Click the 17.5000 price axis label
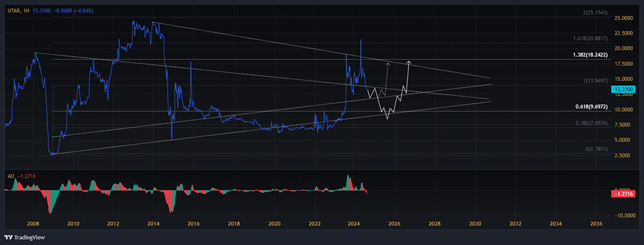 623,64
